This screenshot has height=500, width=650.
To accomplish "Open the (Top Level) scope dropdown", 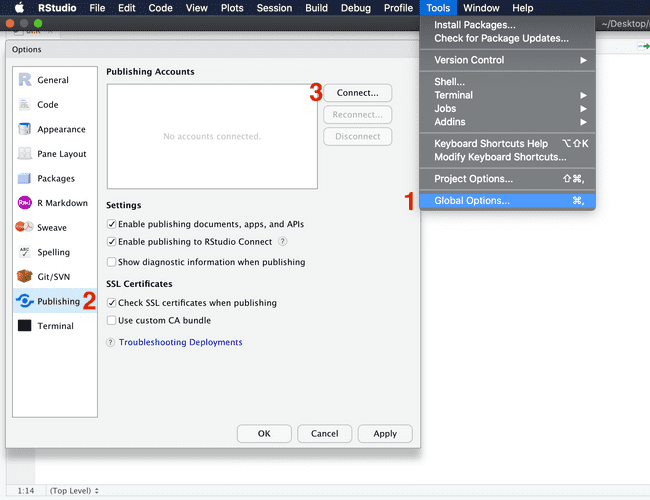I will coord(74,490).
